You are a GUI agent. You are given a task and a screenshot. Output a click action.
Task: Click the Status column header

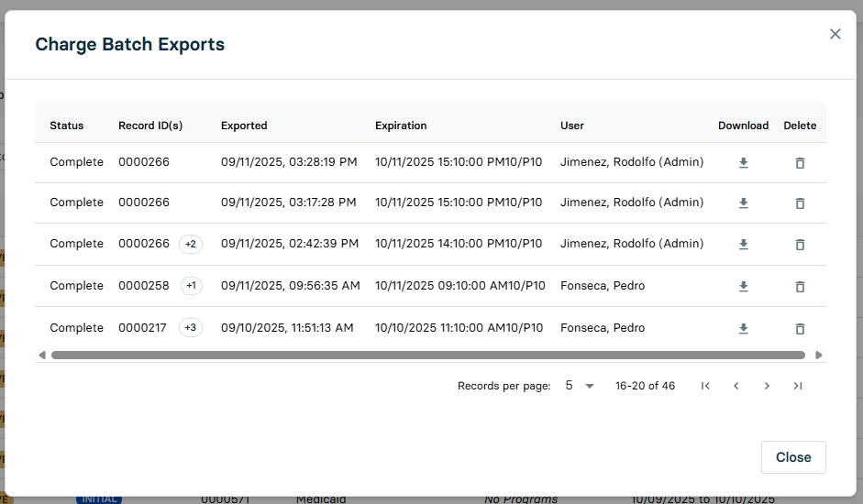pyautogui.click(x=67, y=126)
